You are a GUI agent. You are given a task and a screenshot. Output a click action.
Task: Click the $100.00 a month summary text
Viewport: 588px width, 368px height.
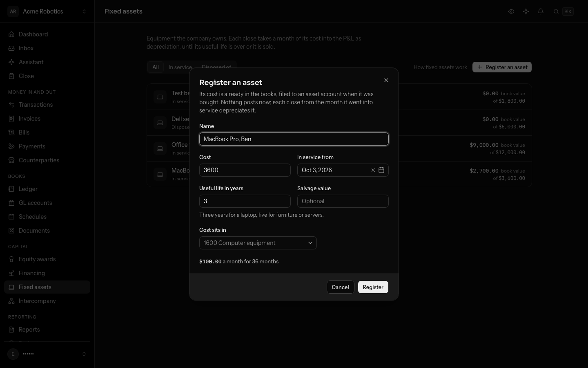click(239, 262)
